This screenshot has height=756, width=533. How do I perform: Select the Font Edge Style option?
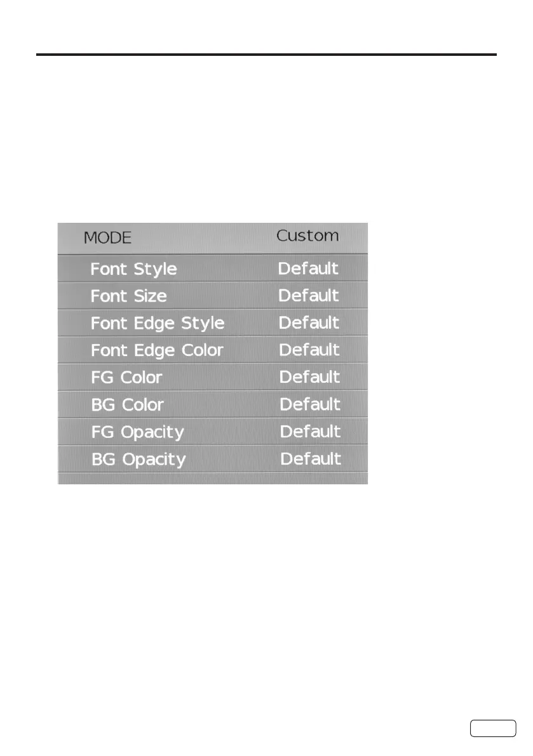(x=158, y=323)
